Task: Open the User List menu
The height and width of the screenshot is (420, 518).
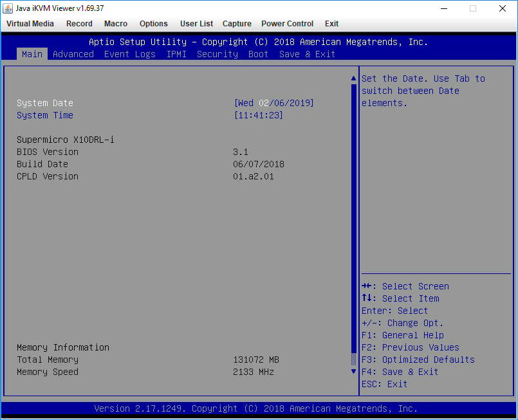Action: click(x=196, y=24)
